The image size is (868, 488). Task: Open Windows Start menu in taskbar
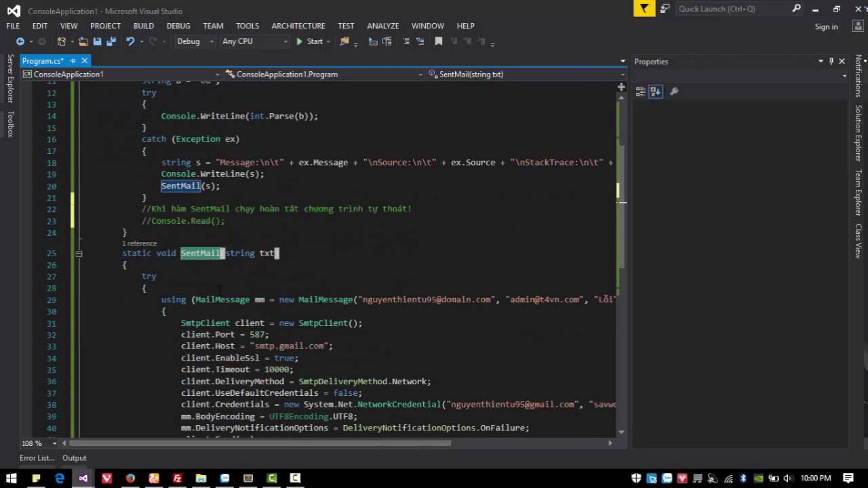(x=13, y=478)
